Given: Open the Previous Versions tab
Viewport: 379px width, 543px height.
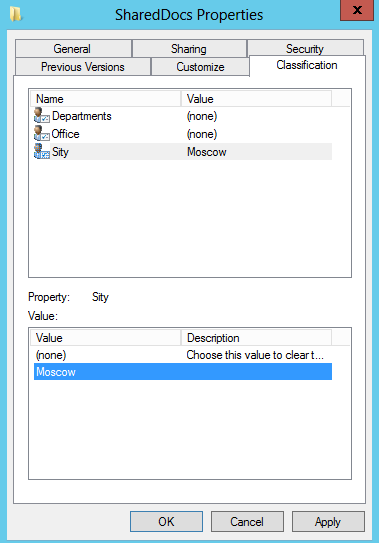Looking at the screenshot, I should [83, 67].
